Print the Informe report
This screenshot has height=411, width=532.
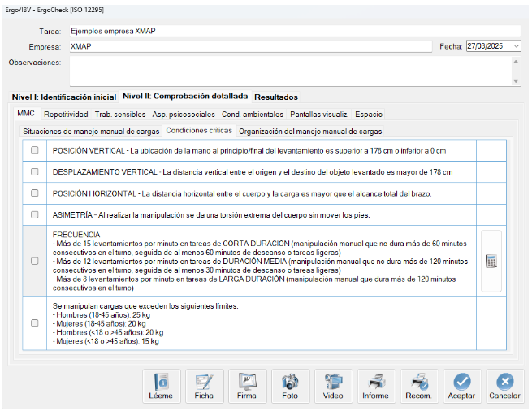376,386
